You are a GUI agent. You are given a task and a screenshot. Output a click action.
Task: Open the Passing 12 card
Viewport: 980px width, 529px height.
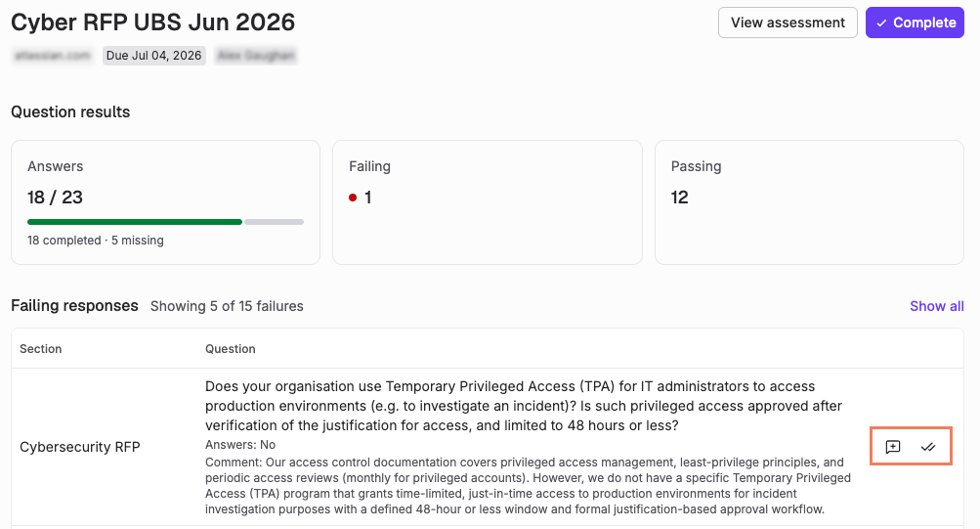click(809, 202)
